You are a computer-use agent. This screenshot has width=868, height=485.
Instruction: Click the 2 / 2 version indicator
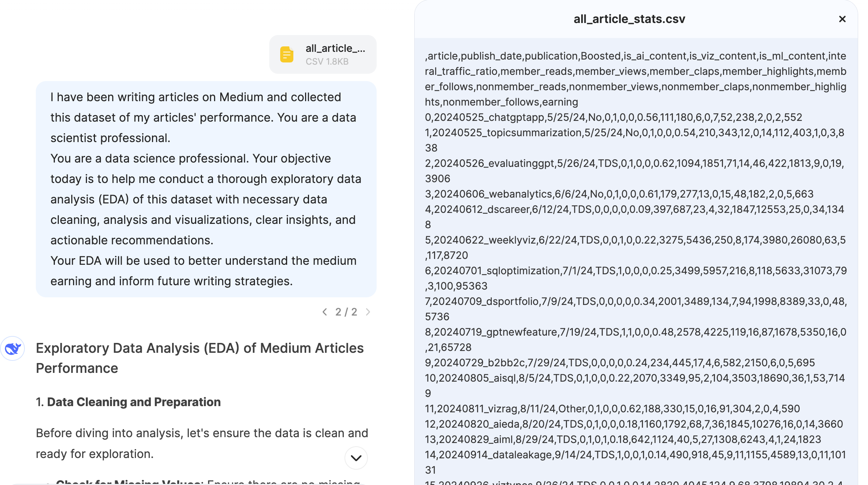point(346,312)
